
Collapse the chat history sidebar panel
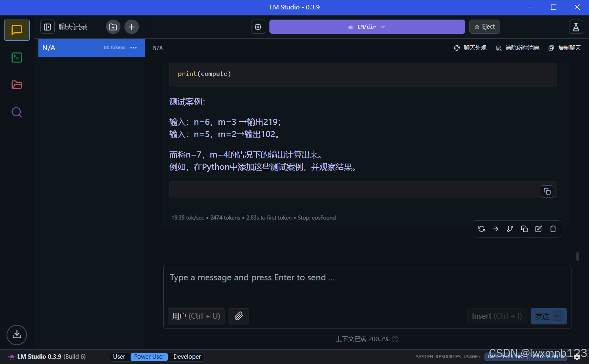[x=47, y=27]
